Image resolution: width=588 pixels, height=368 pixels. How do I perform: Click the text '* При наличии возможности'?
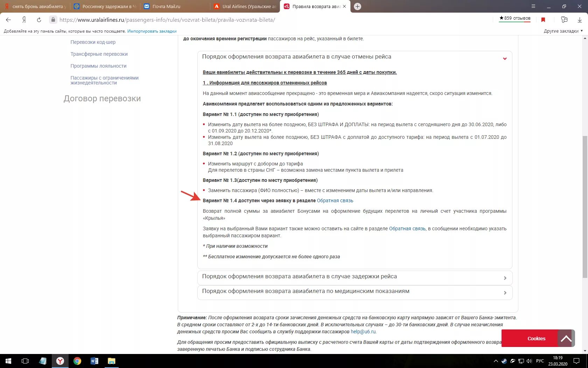click(235, 246)
